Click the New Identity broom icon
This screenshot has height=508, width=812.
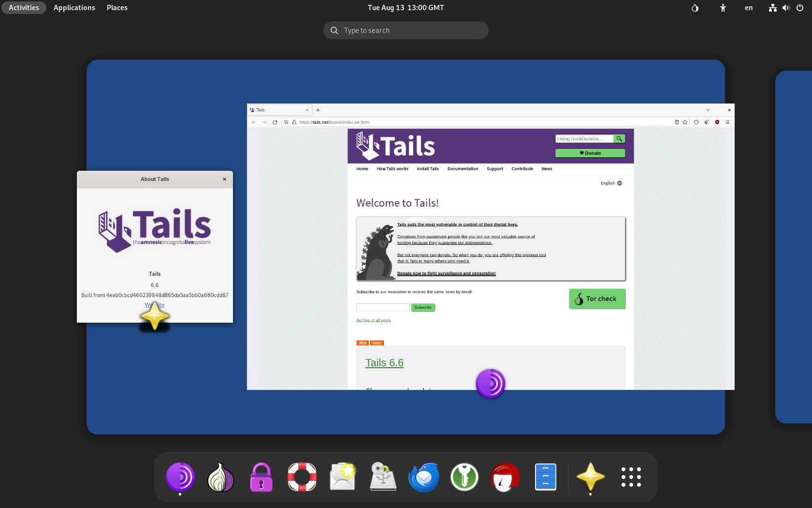click(707, 122)
